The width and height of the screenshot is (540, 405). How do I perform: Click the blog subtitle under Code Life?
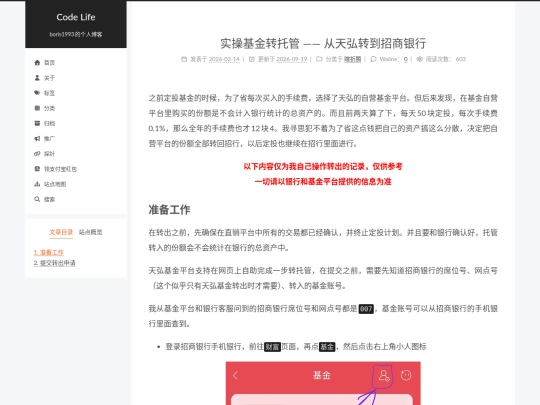coord(76,34)
